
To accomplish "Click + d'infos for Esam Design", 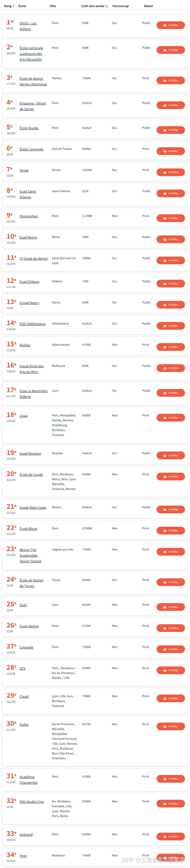I will click(171, 628).
